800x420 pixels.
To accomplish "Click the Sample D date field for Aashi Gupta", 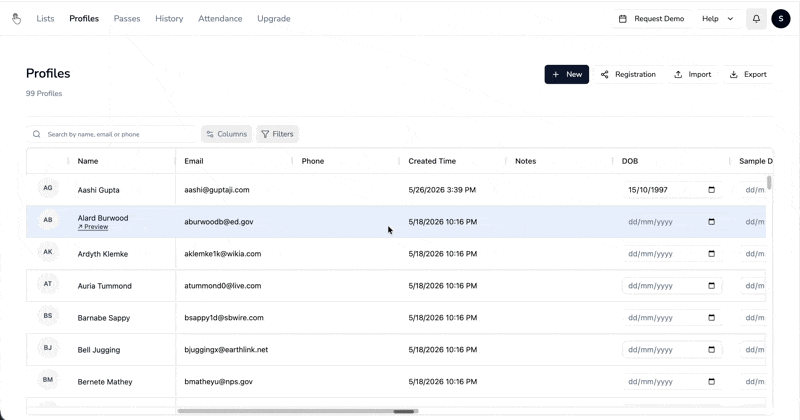I will [x=754, y=190].
